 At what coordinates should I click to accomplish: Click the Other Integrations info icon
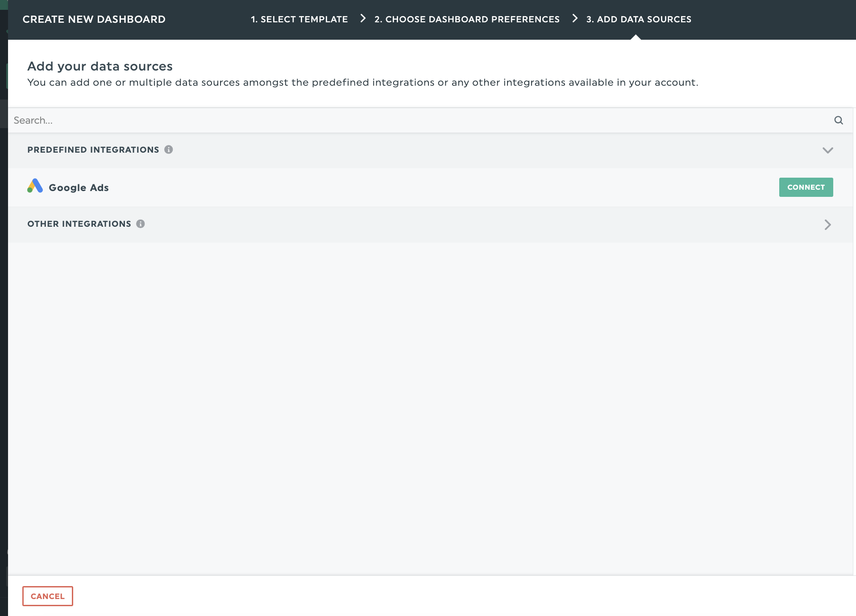pyautogui.click(x=140, y=224)
